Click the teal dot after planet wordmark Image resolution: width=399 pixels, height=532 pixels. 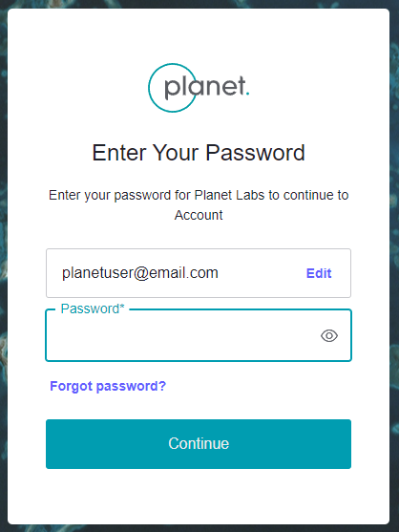point(248,94)
